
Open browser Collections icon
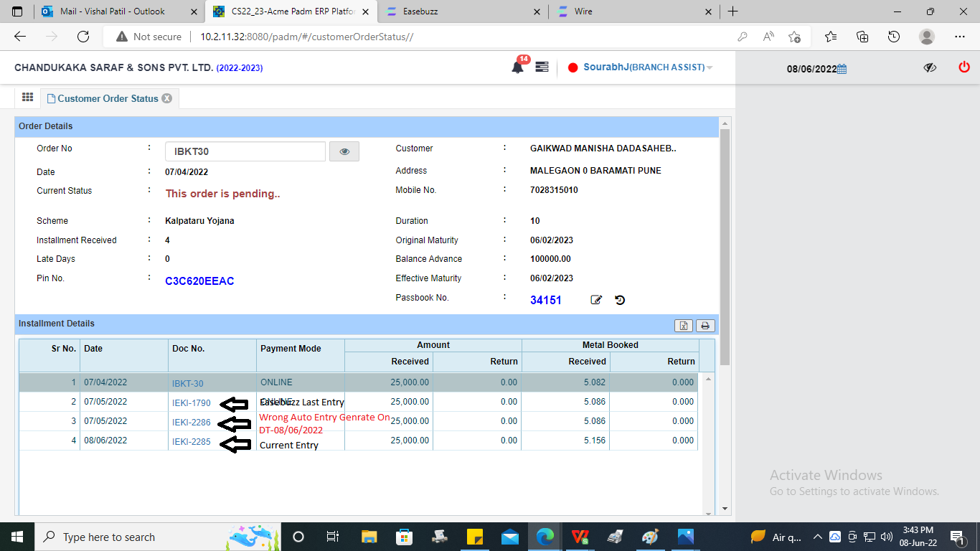[x=862, y=37]
